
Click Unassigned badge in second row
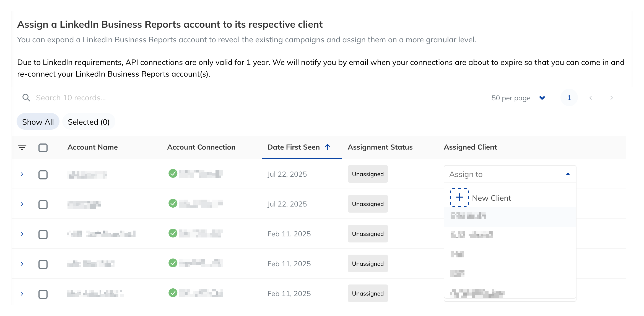(x=368, y=204)
